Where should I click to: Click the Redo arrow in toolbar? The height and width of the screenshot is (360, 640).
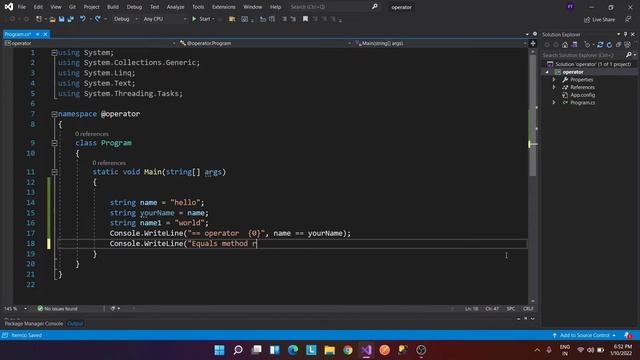[98, 19]
